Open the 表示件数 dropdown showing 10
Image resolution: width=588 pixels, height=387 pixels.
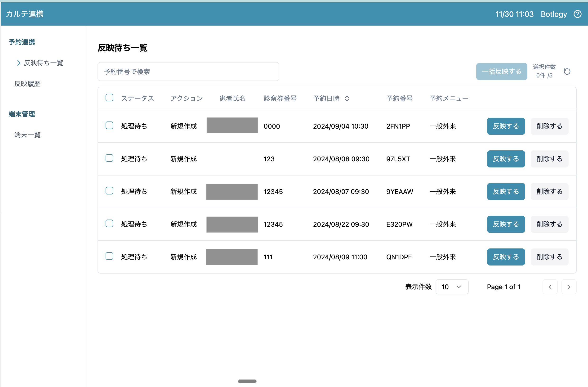[x=452, y=287]
